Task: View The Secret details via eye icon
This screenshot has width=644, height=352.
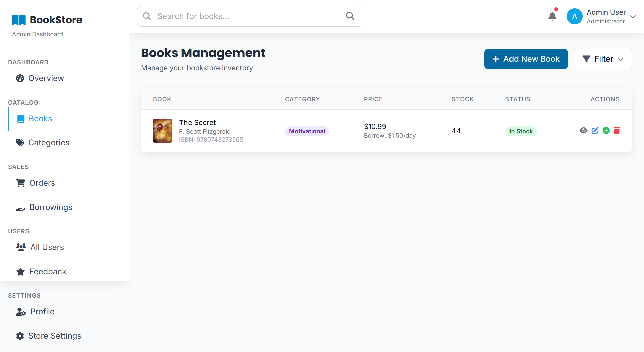Action: coord(583,131)
